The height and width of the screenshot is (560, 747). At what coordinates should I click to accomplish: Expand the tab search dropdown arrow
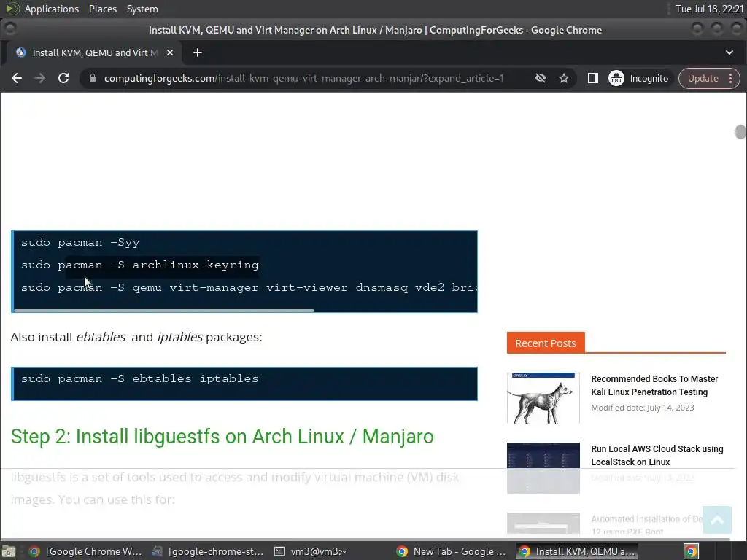pyautogui.click(x=729, y=52)
